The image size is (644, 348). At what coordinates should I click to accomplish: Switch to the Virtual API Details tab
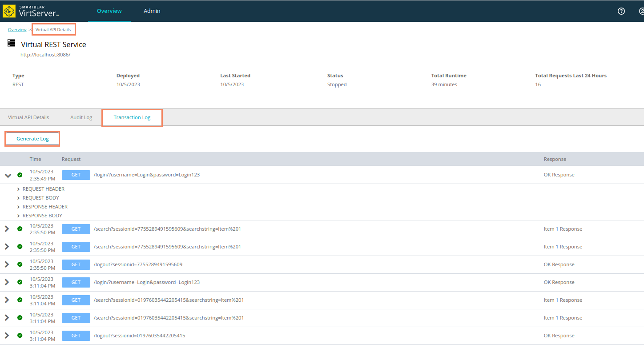(x=28, y=117)
